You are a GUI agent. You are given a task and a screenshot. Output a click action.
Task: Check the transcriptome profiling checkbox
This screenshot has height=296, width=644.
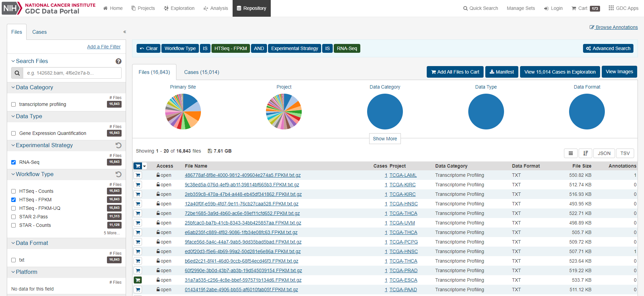point(14,105)
